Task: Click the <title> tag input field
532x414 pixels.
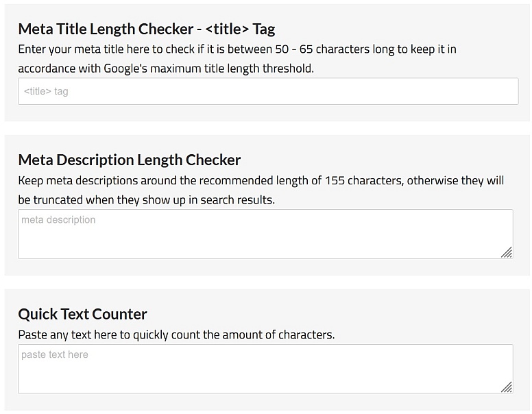Action: click(x=267, y=91)
